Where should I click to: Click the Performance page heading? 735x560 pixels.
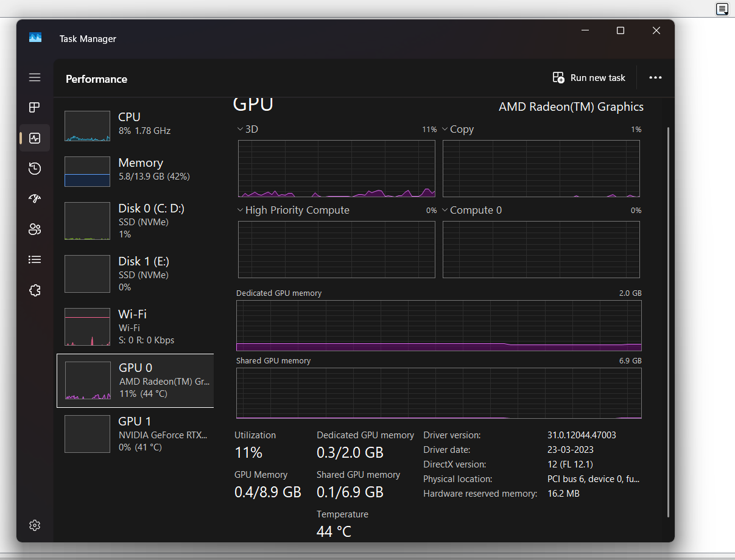click(96, 79)
